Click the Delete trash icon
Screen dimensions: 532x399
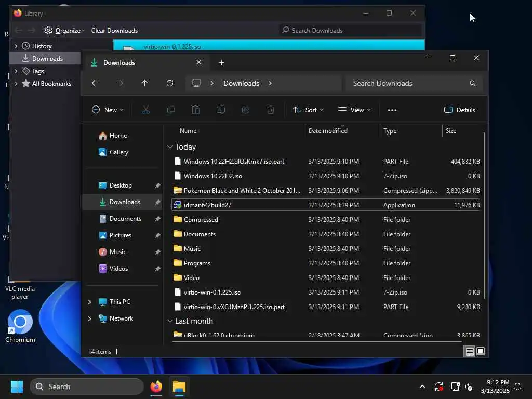[x=270, y=110]
